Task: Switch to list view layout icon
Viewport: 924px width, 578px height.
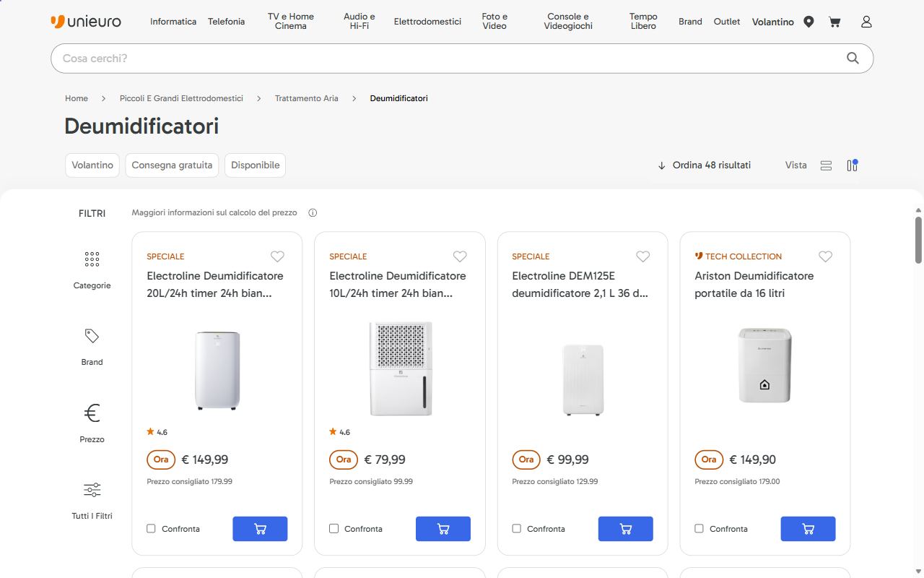Action: tap(827, 165)
